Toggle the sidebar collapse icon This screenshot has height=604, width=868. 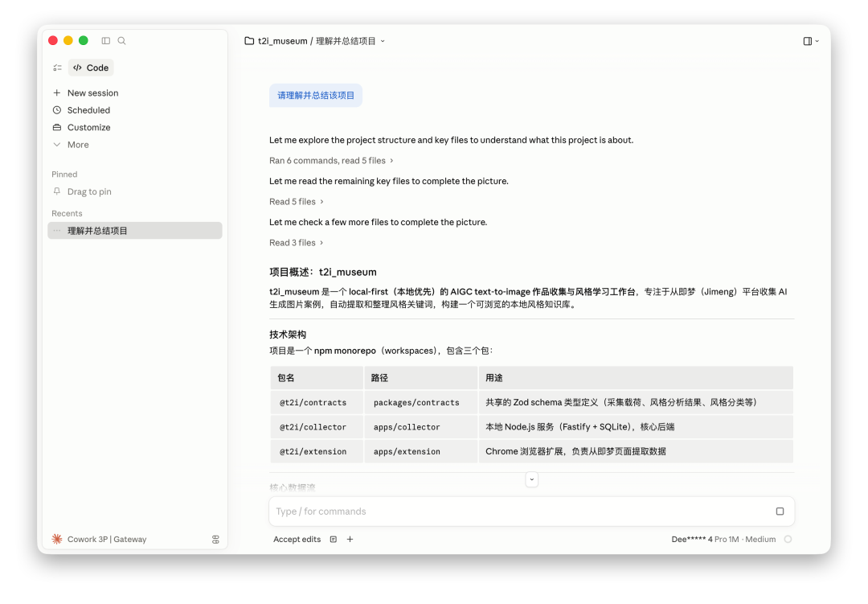coord(105,40)
